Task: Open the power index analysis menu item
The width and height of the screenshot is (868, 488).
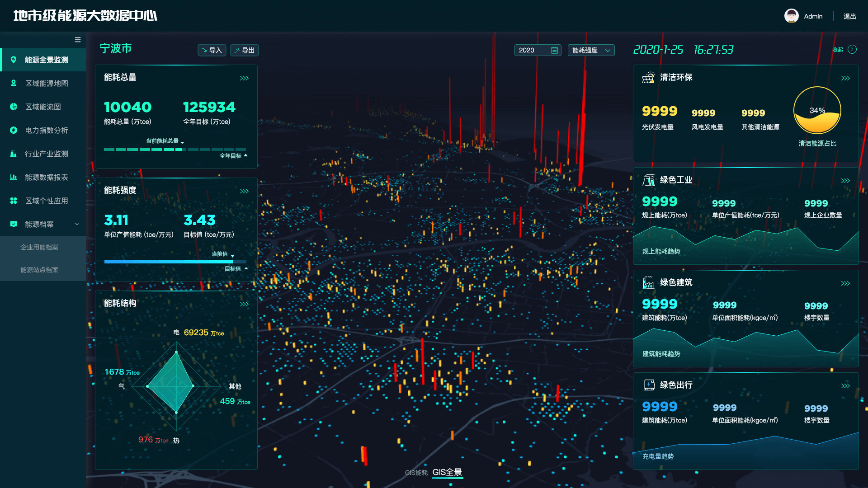Action: point(46,130)
